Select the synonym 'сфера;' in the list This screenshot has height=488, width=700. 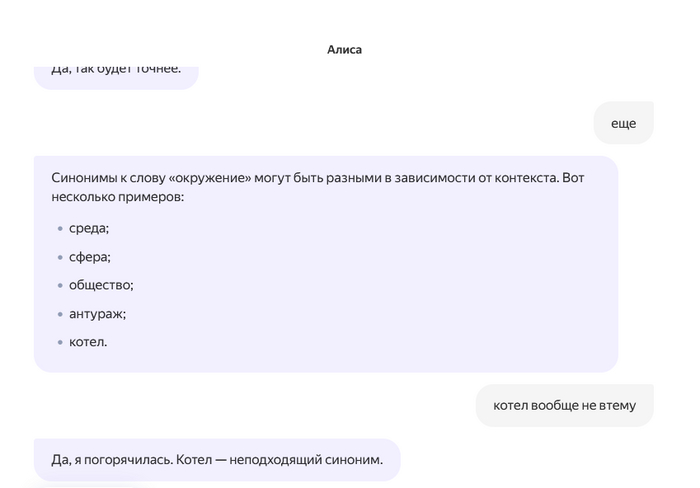(90, 257)
